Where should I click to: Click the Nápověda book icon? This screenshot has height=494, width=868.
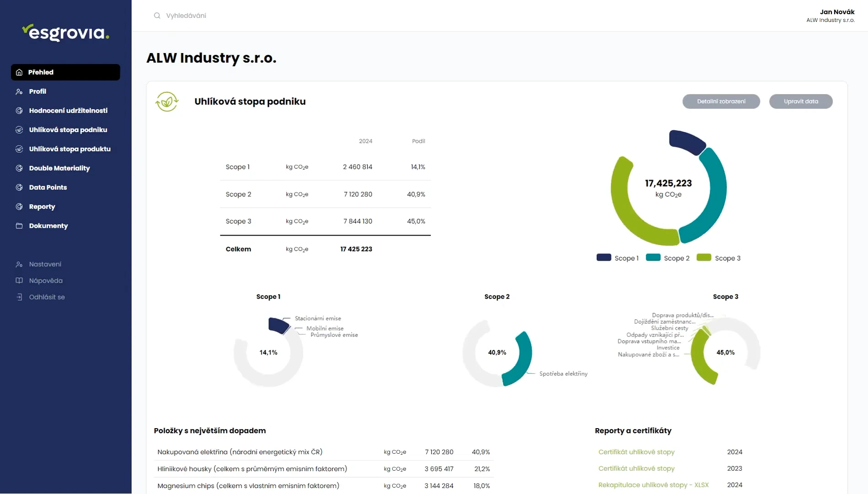19,281
